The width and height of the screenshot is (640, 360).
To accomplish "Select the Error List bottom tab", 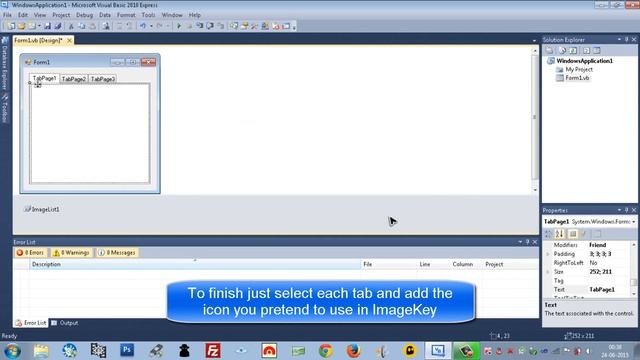I will pyautogui.click(x=31, y=323).
